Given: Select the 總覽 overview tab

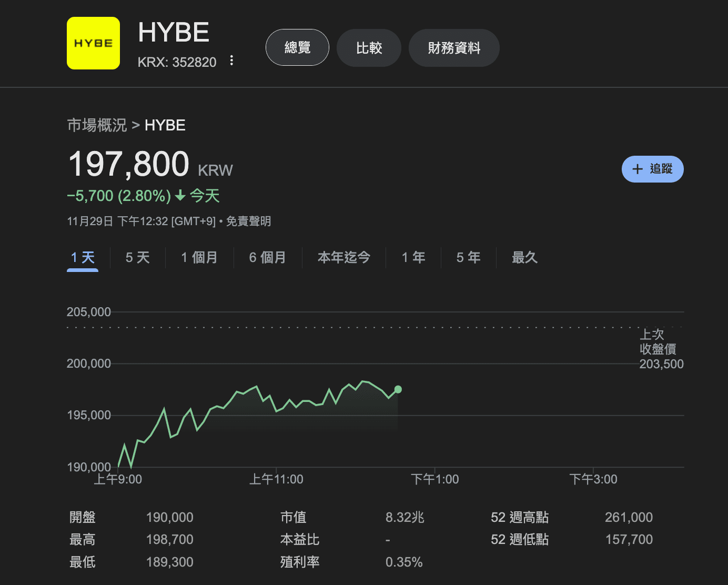Looking at the screenshot, I should click(x=297, y=47).
